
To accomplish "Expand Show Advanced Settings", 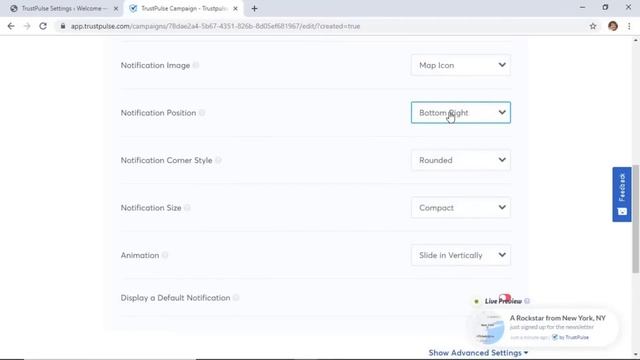I will click(x=478, y=353).
